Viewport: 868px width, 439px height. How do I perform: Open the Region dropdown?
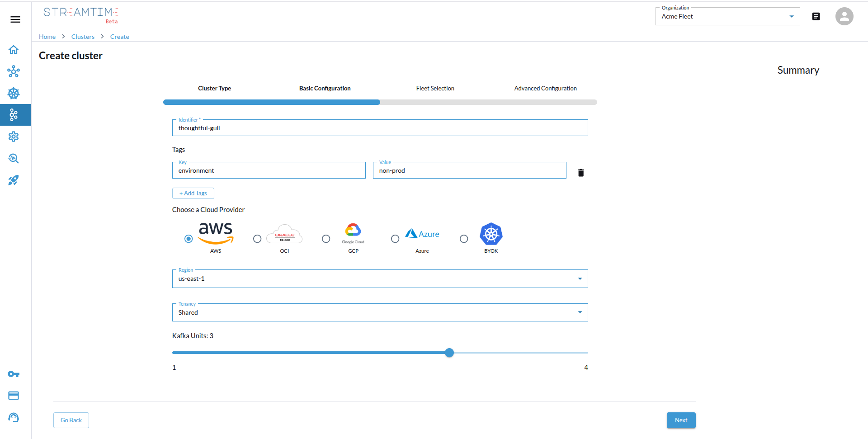pos(380,279)
